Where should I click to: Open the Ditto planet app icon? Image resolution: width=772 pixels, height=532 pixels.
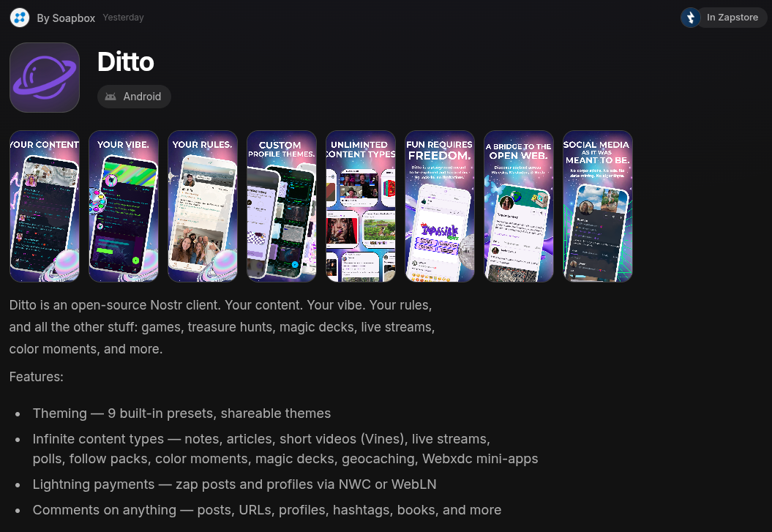pos(45,78)
